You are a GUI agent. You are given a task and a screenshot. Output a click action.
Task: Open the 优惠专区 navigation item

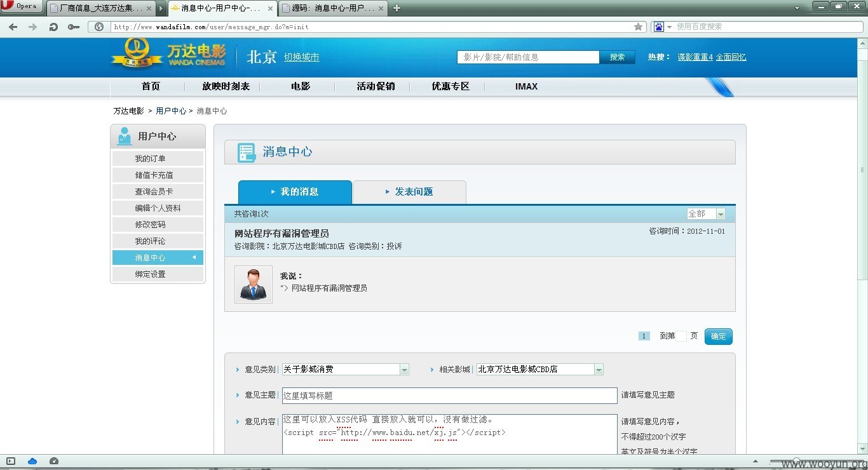coord(451,86)
